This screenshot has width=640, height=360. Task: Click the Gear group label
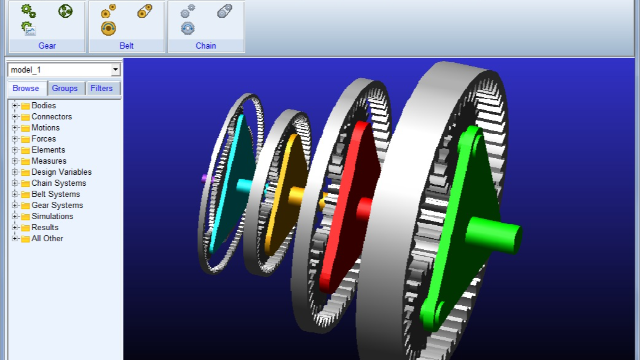(47, 46)
